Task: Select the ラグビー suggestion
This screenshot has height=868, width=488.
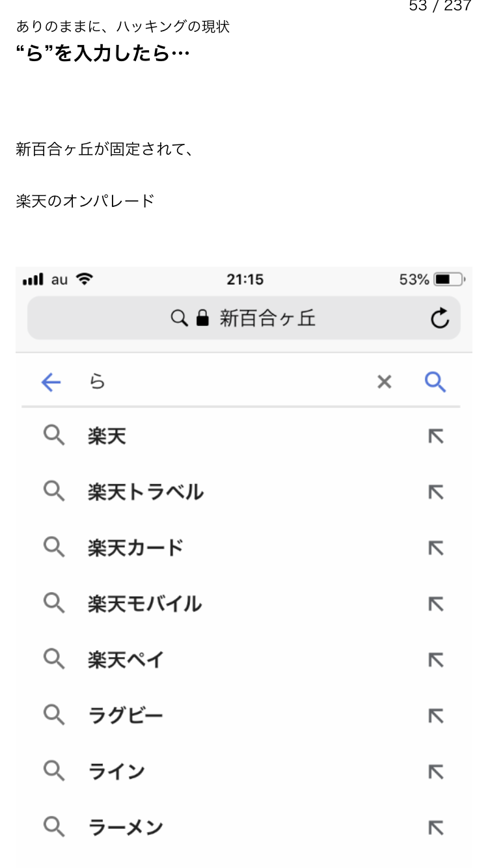Action: pyautogui.click(x=126, y=716)
